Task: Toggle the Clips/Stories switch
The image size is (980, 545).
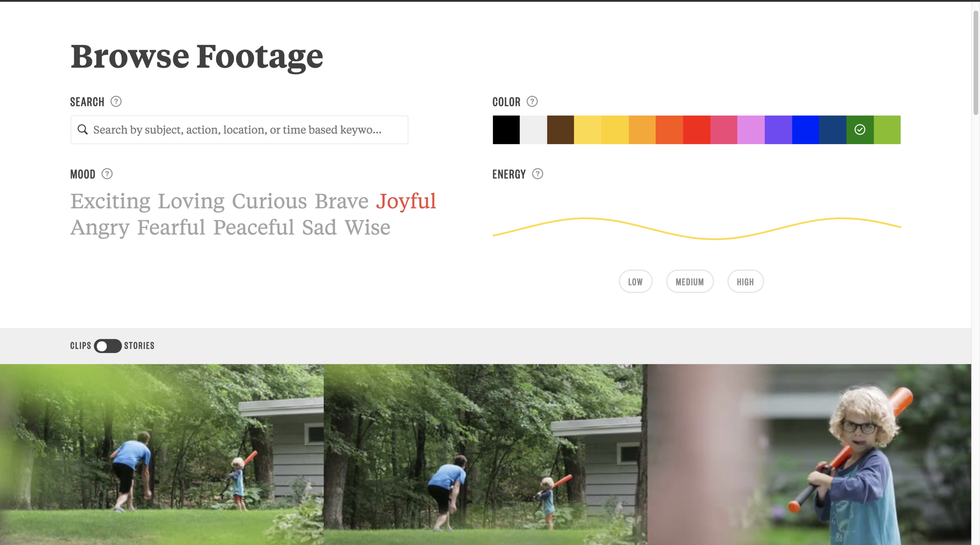Action: pos(107,346)
